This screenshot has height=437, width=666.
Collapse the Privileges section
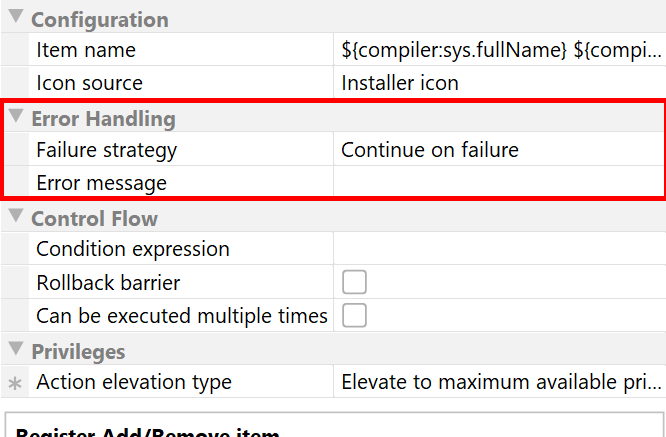click(x=15, y=350)
